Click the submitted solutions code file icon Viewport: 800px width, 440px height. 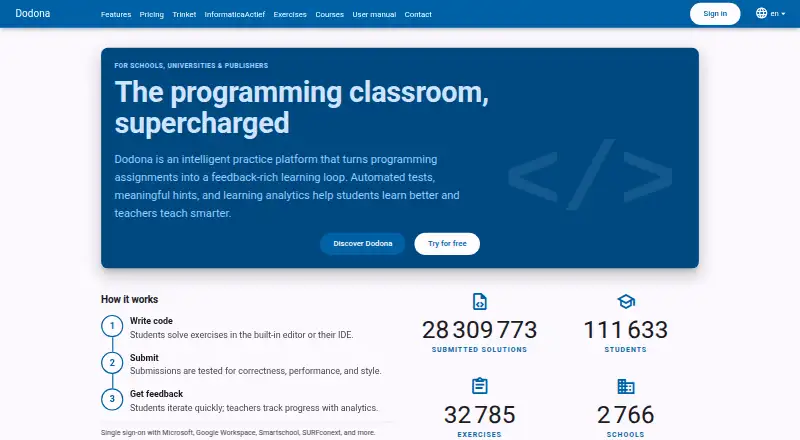(x=480, y=302)
